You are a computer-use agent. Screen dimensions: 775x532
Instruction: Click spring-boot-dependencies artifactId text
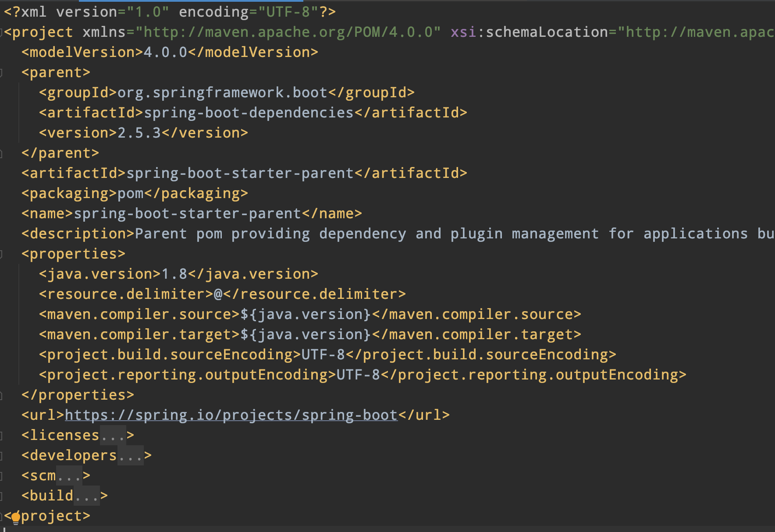[249, 113]
